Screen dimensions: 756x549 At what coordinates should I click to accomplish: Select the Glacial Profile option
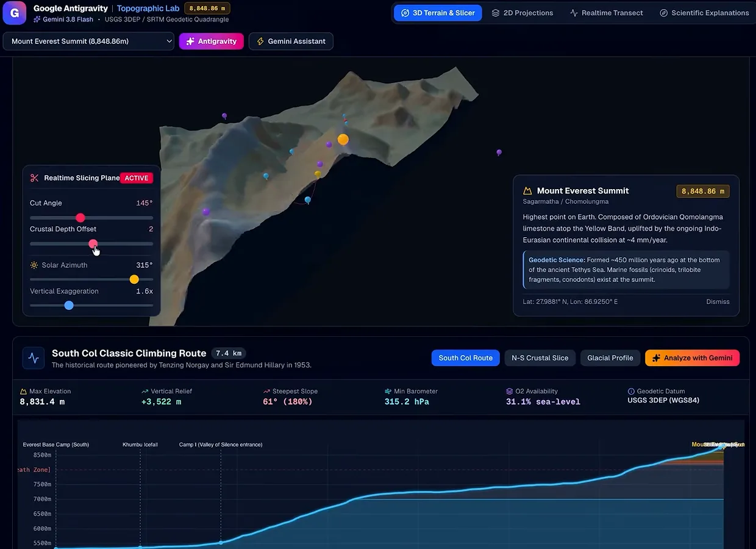point(610,358)
